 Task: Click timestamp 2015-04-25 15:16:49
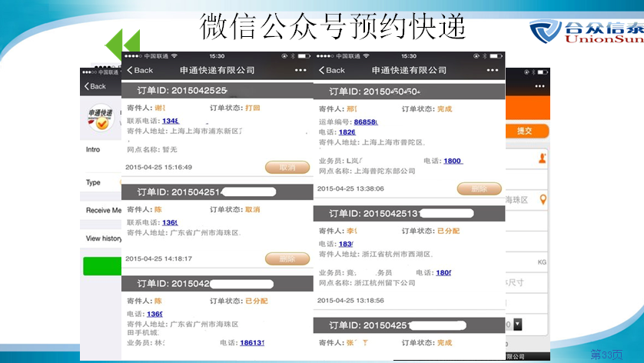point(158,168)
